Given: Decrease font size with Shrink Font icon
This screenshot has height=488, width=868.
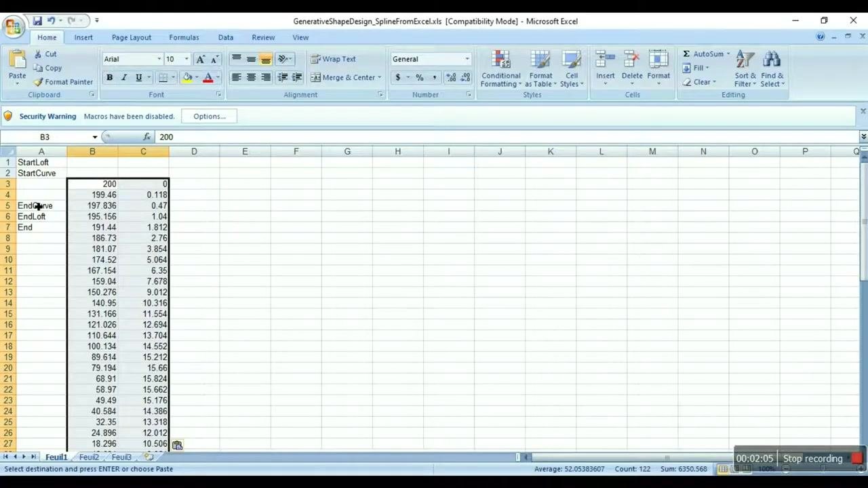Looking at the screenshot, I should tap(214, 59).
